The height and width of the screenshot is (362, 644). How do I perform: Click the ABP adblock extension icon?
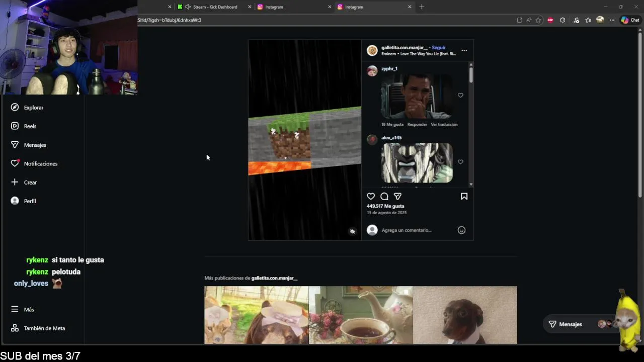pyautogui.click(x=550, y=20)
